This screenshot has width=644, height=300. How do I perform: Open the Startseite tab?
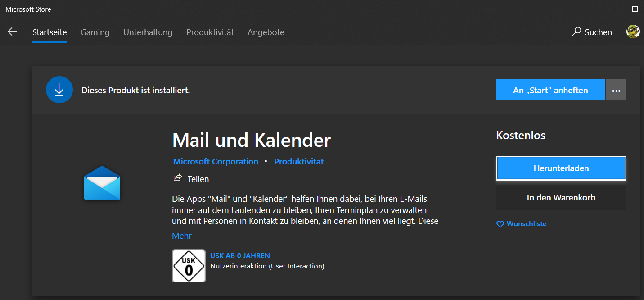[50, 32]
